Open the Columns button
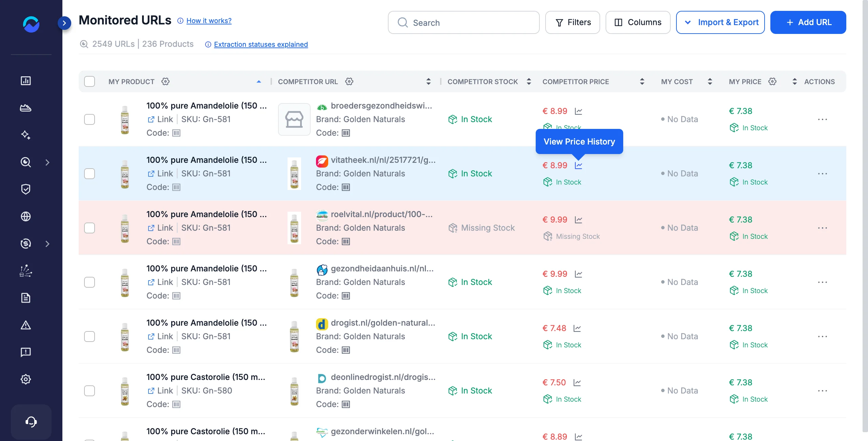Screen dimensions: 868x441 point(638,22)
